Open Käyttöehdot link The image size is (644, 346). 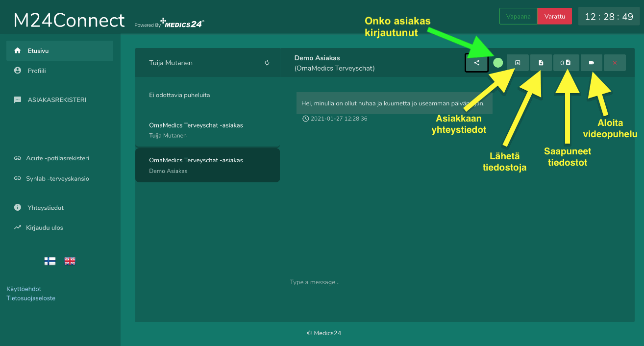point(24,289)
